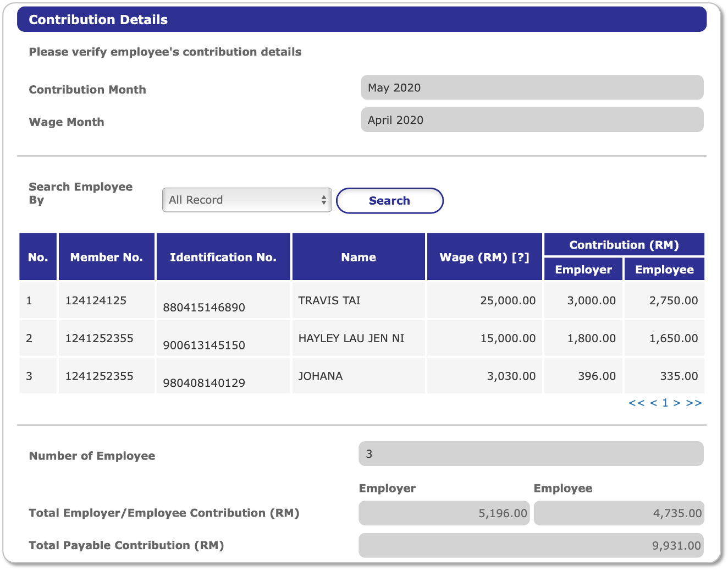728x570 pixels.
Task: Click the Name column header
Action: click(x=359, y=257)
